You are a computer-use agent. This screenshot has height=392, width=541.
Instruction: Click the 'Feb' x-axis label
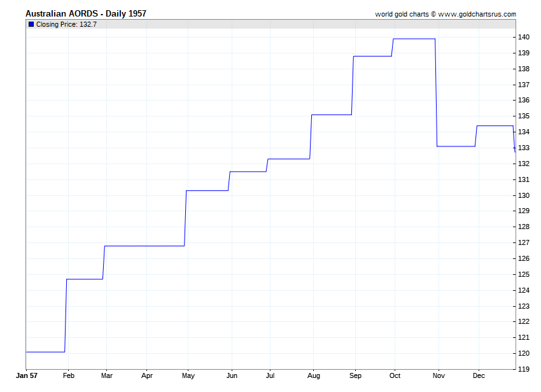69,375
